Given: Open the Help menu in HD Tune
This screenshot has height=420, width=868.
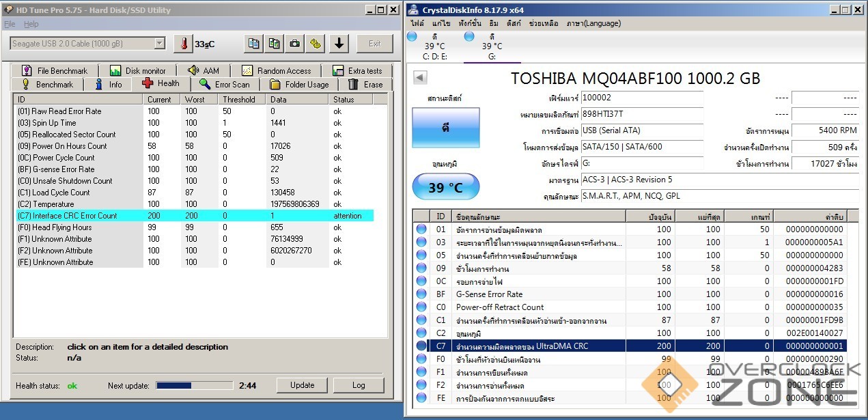Looking at the screenshot, I should click(31, 24).
